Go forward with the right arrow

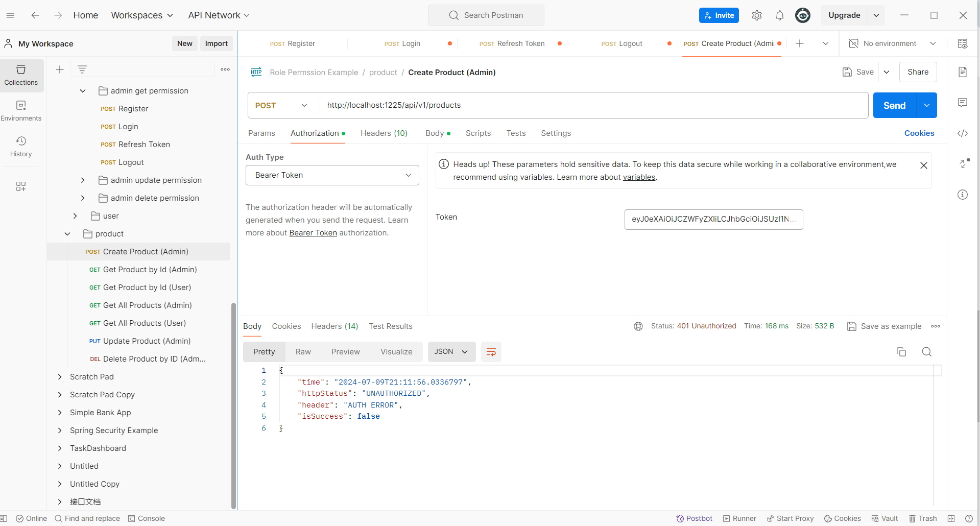pyautogui.click(x=58, y=15)
